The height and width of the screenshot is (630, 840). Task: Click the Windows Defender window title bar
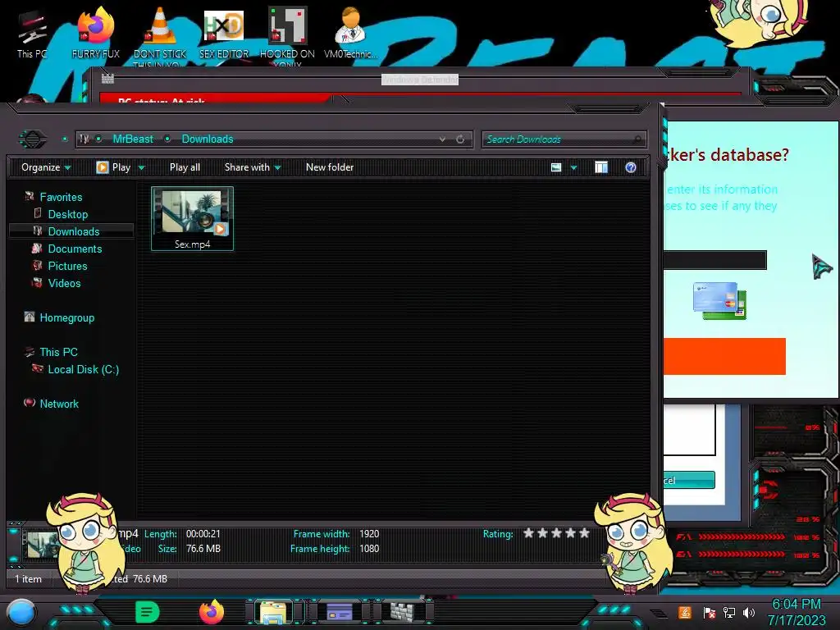[419, 80]
